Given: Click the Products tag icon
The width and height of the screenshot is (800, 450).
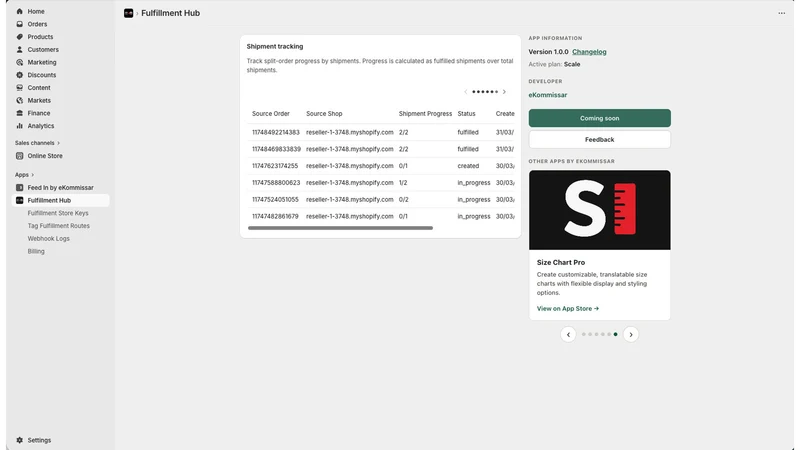Looking at the screenshot, I should [19, 37].
